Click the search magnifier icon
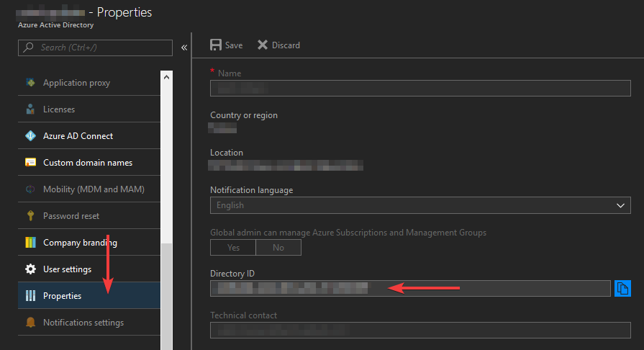 coord(28,48)
